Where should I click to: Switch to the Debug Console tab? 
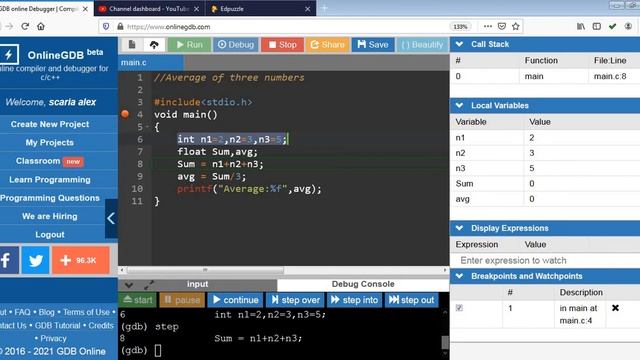pyautogui.click(x=363, y=284)
